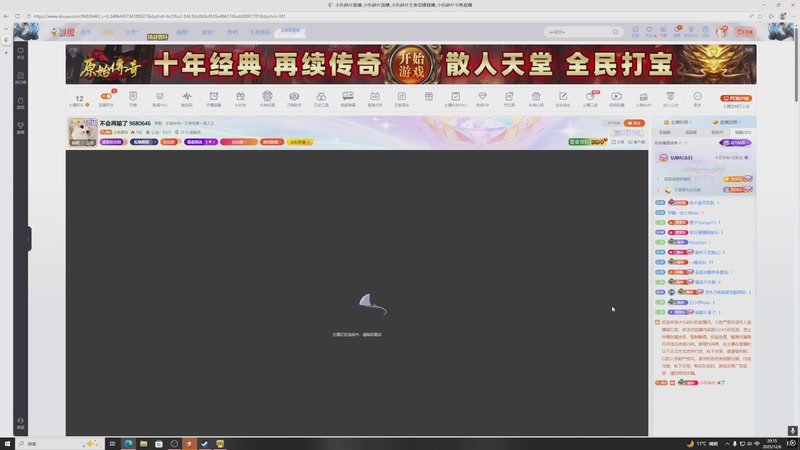This screenshot has height=450, width=800.
Task: Click the browser address bar URL
Action: [x=159, y=16]
